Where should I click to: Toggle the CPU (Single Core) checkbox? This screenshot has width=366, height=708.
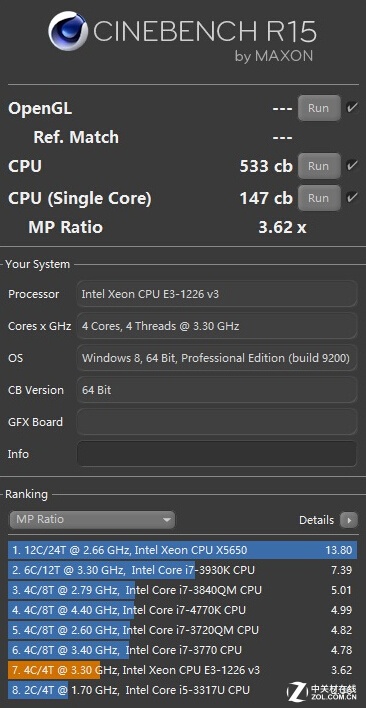[x=352, y=198]
